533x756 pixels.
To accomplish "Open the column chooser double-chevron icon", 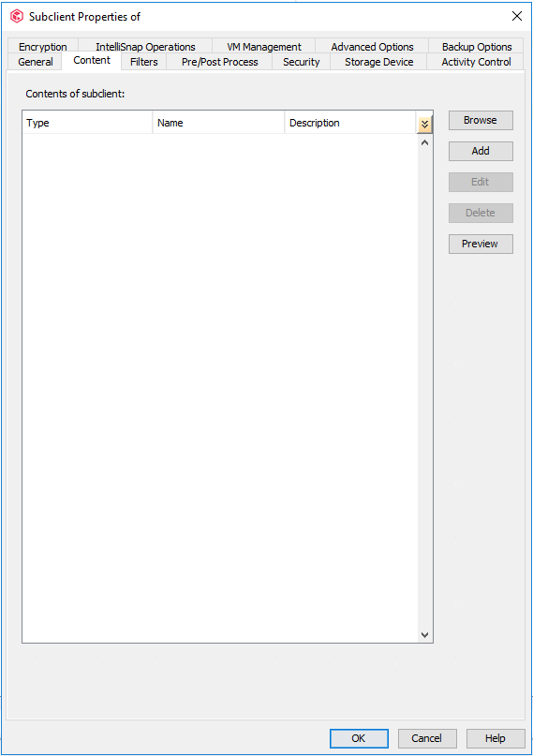I will [424, 125].
